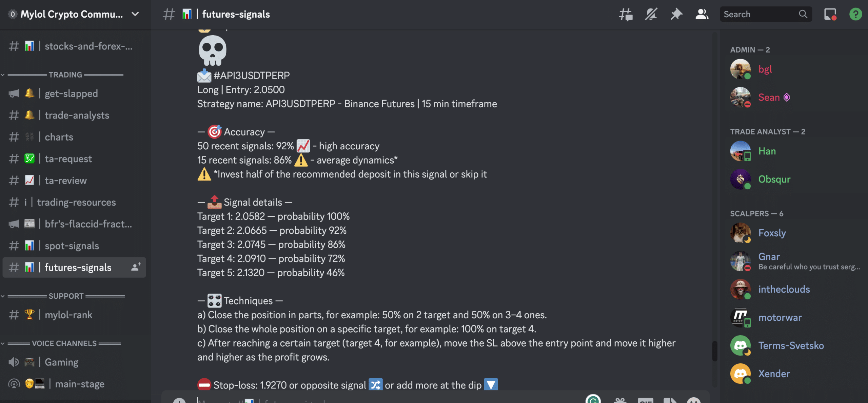
Task: Select the charts channel
Action: [59, 137]
